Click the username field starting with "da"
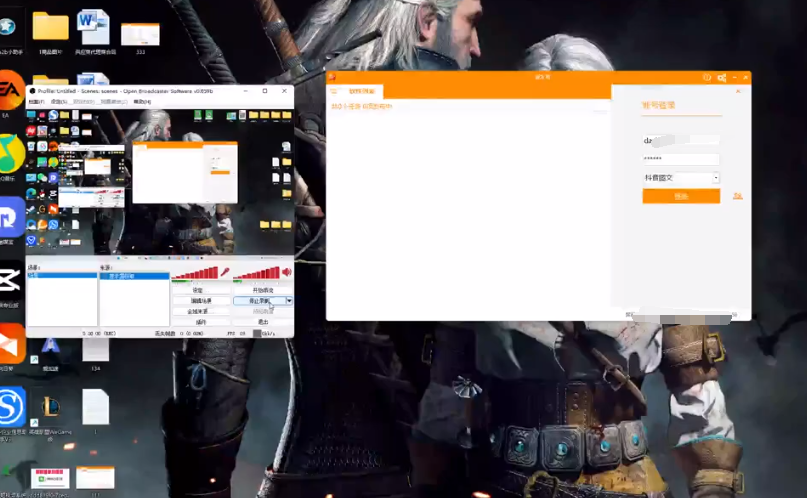The image size is (807, 498). (681, 140)
